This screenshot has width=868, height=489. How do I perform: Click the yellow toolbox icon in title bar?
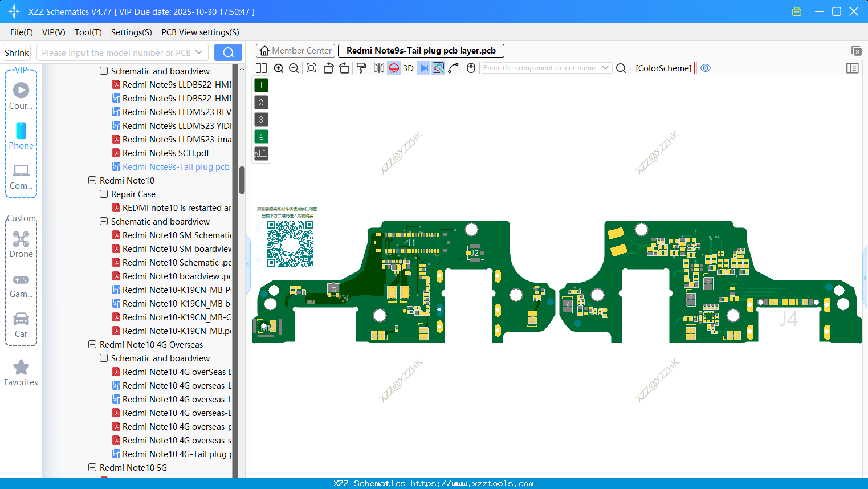tap(797, 11)
